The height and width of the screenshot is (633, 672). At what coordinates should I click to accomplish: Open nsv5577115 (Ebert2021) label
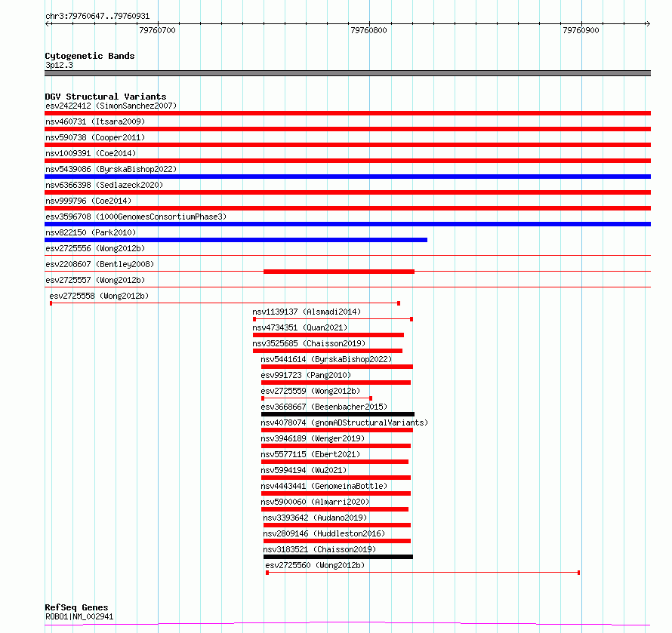point(311,454)
